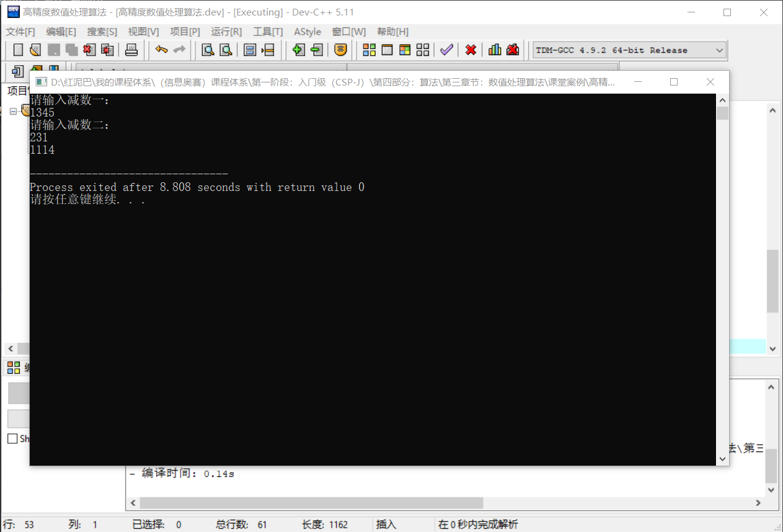Click the compile log scroll-left arrow
The image size is (783, 532).
(133, 503)
